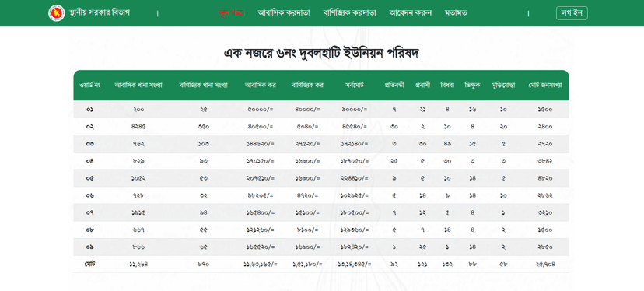Click total residential tax ১১,৬৩,১৬৫/=

click(x=261, y=265)
